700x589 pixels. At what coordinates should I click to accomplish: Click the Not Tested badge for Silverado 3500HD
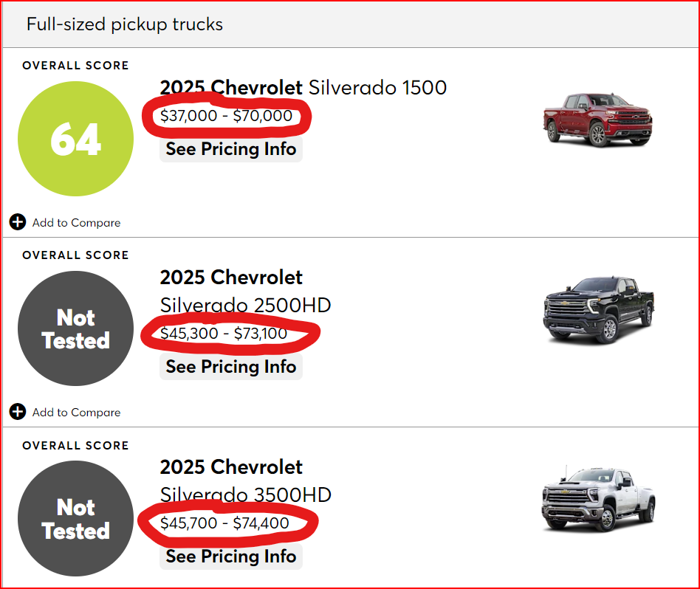(x=75, y=518)
